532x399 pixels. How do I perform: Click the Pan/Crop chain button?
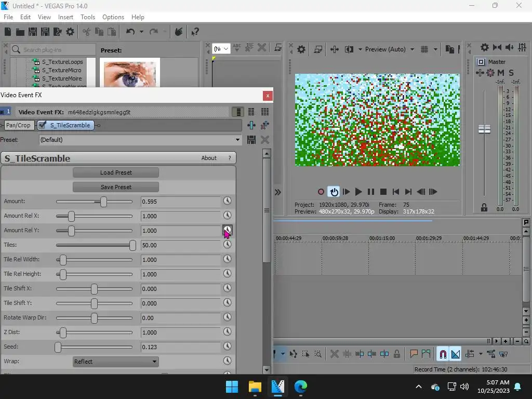pos(18,125)
